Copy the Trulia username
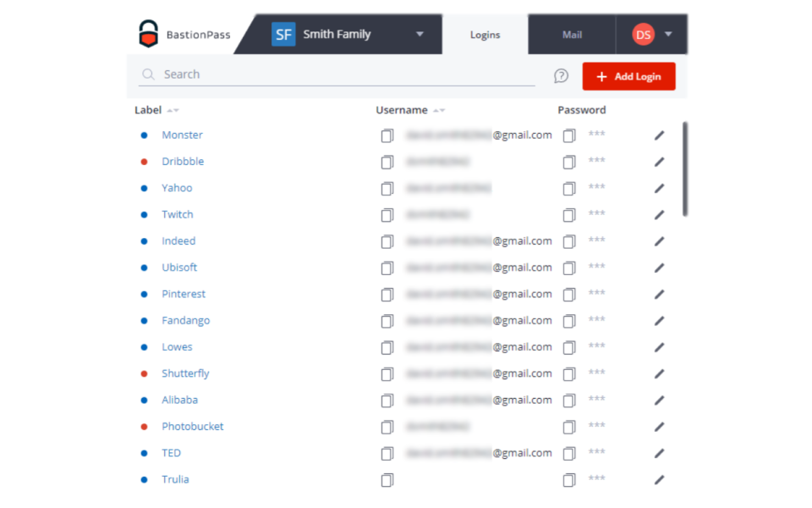 (x=387, y=480)
